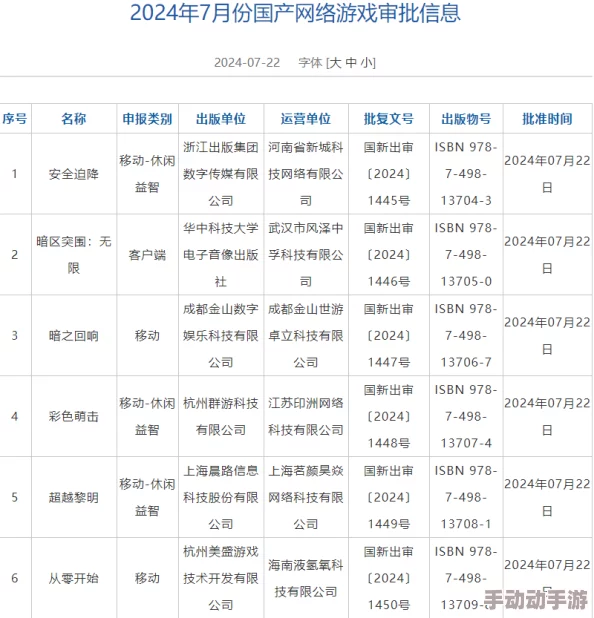Screen dimensions: 594x618
Task: Click approval date in 暗区突围 row
Action: [x=547, y=255]
